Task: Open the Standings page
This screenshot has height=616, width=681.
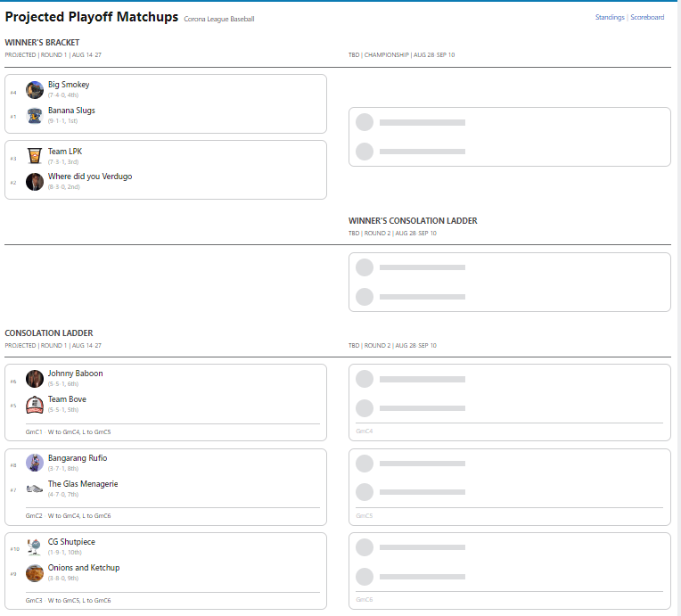Action: point(610,17)
